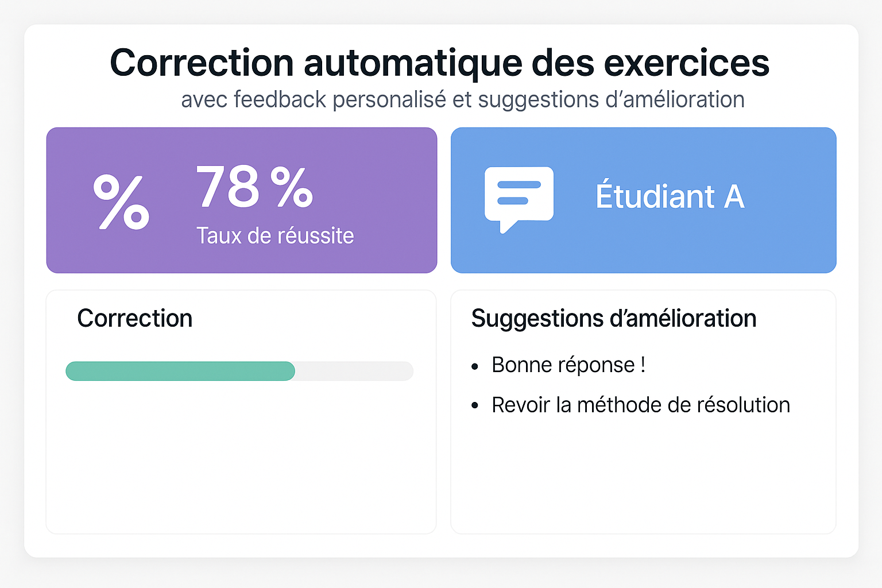Click the bullet before "Bonne réponse !"
The height and width of the screenshot is (588, 882).
click(475, 366)
